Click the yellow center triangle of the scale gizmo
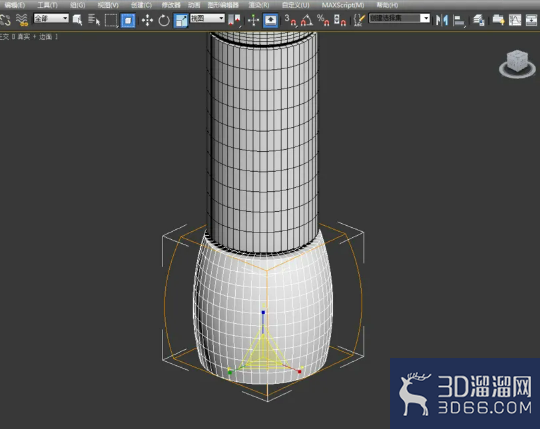This screenshot has width=540, height=429. [x=263, y=355]
